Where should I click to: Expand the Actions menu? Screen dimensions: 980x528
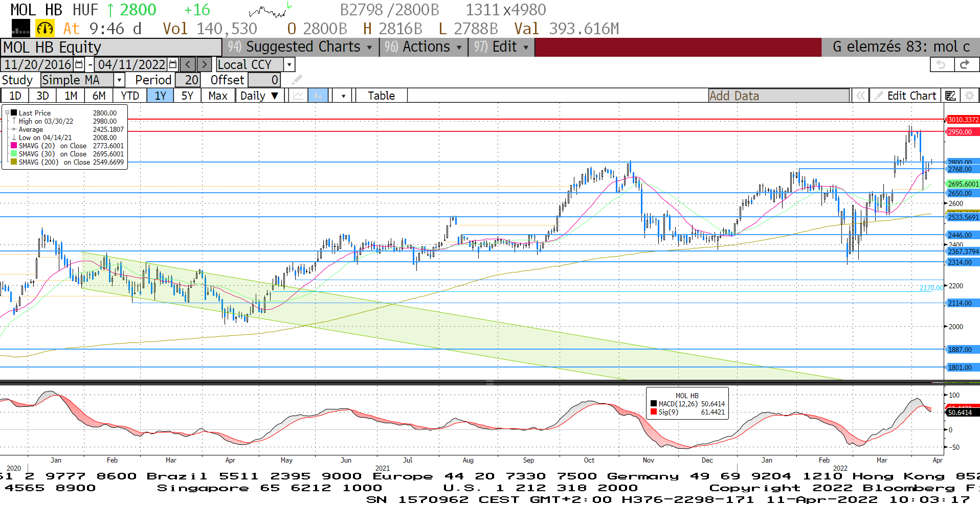(423, 47)
